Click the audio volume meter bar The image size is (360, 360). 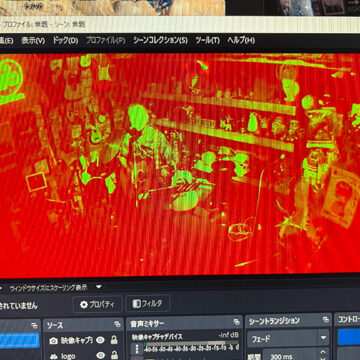tap(192, 343)
